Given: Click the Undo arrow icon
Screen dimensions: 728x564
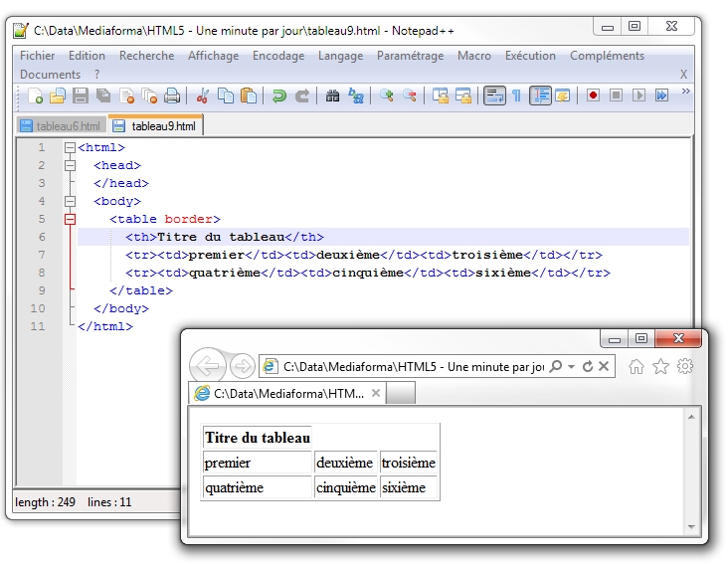Looking at the screenshot, I should (x=279, y=96).
